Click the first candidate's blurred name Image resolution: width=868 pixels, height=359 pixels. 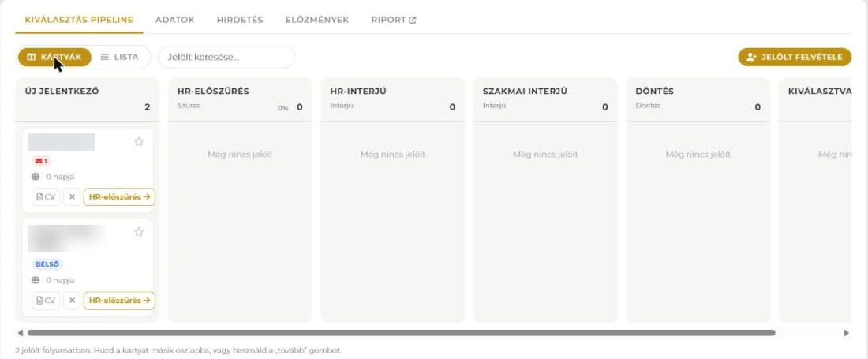click(x=62, y=142)
